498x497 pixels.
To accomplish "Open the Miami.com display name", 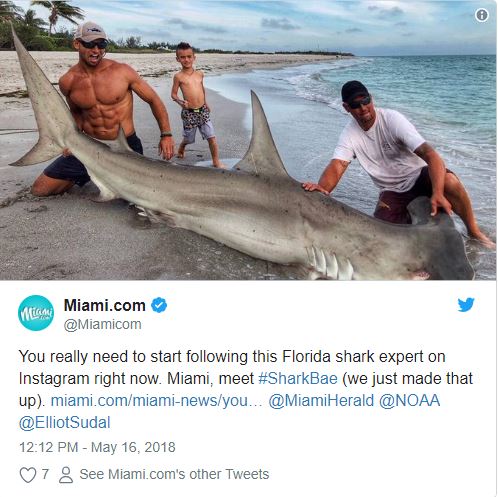I will (x=104, y=305).
